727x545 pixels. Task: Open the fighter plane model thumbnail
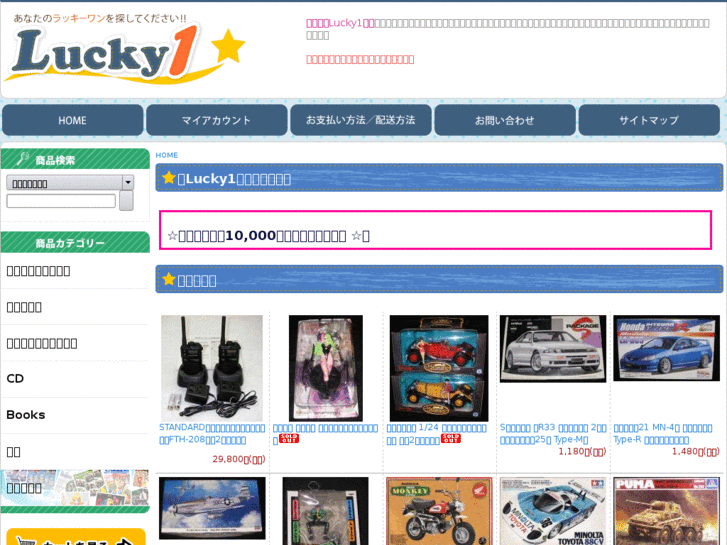[x=212, y=508]
